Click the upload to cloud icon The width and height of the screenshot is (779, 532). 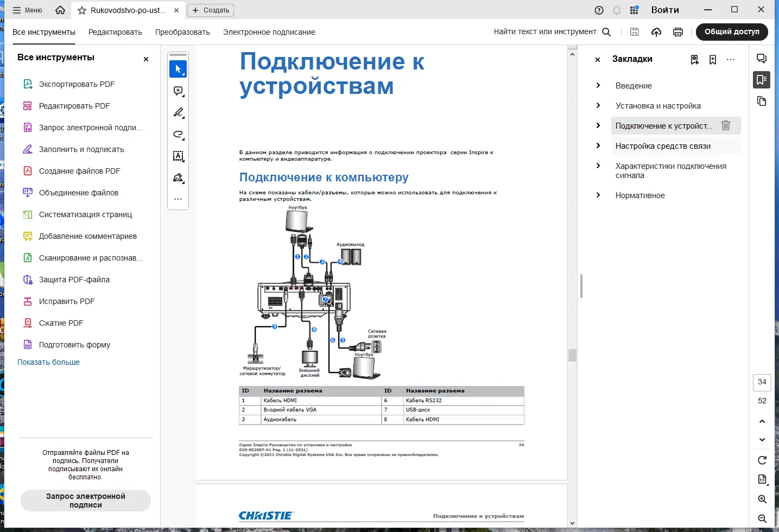click(x=656, y=32)
